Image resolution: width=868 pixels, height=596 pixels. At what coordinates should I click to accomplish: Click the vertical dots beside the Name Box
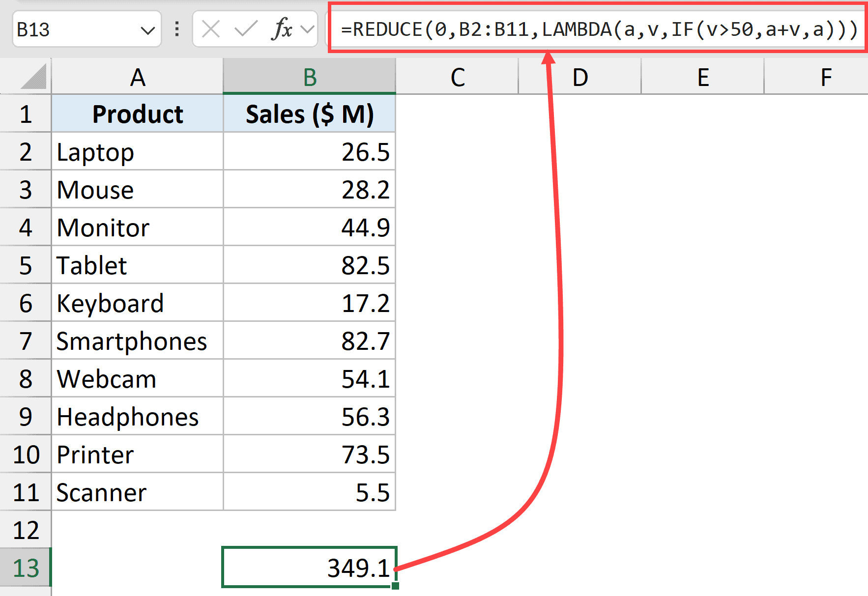(176, 29)
